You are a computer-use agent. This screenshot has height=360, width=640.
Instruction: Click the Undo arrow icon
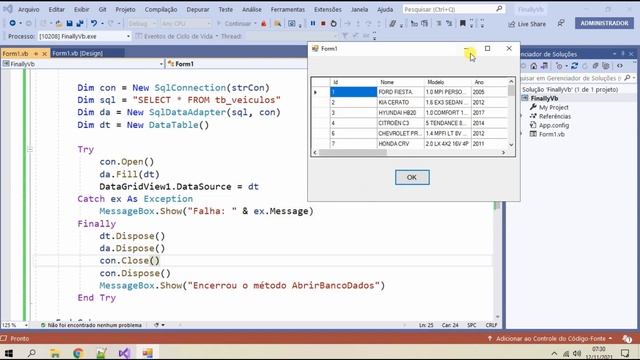[x=94, y=24]
